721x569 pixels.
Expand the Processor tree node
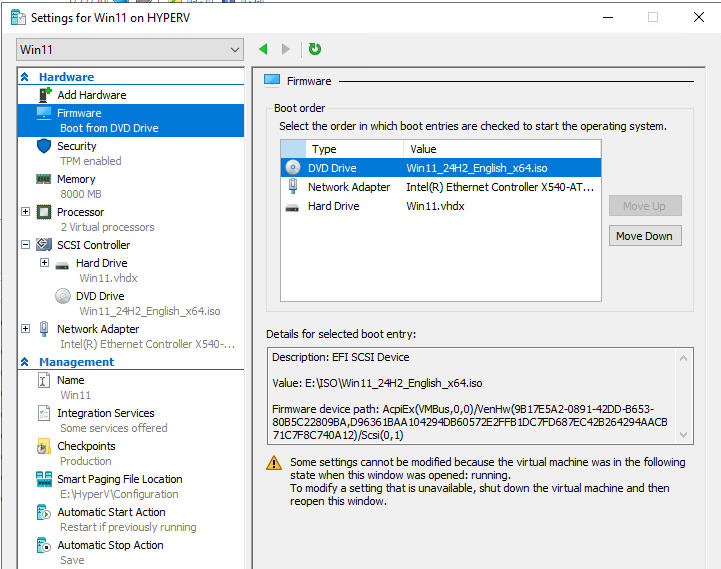[x=26, y=212]
